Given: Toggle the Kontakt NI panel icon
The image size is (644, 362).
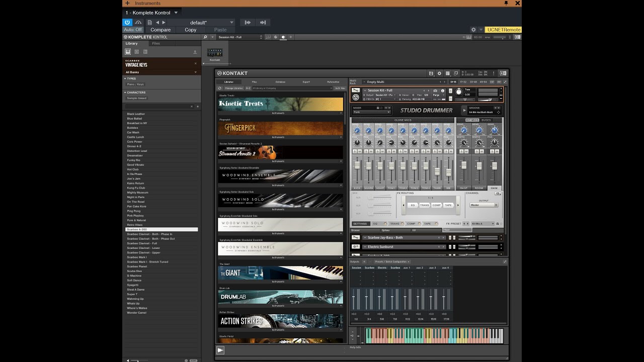Looking at the screenshot, I should (x=503, y=73).
